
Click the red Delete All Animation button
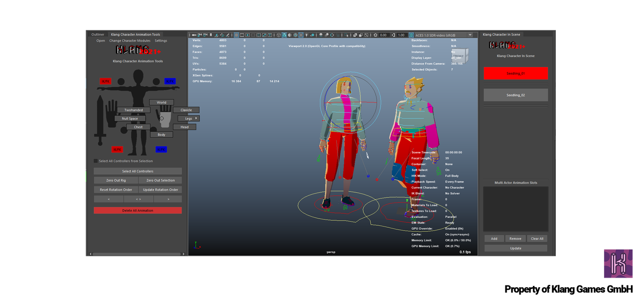click(x=138, y=210)
